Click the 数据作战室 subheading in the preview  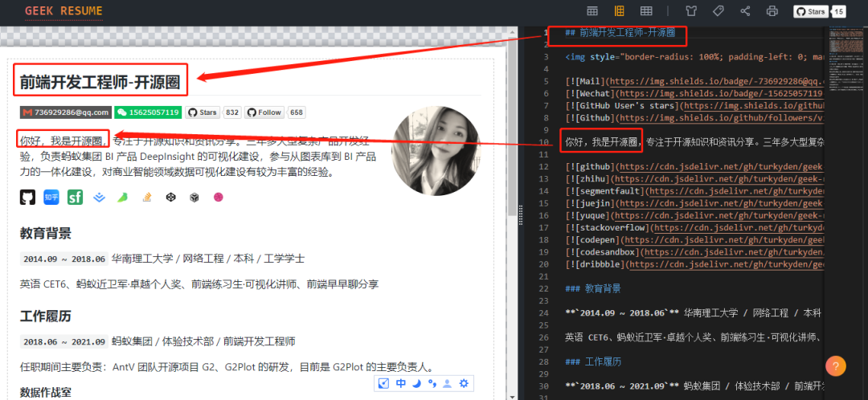[45, 392]
